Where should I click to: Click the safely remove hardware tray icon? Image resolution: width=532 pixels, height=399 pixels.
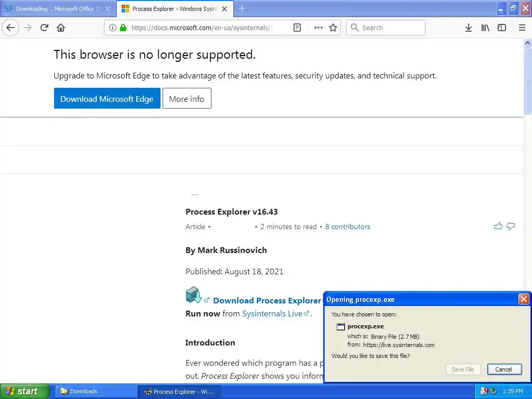493,391
